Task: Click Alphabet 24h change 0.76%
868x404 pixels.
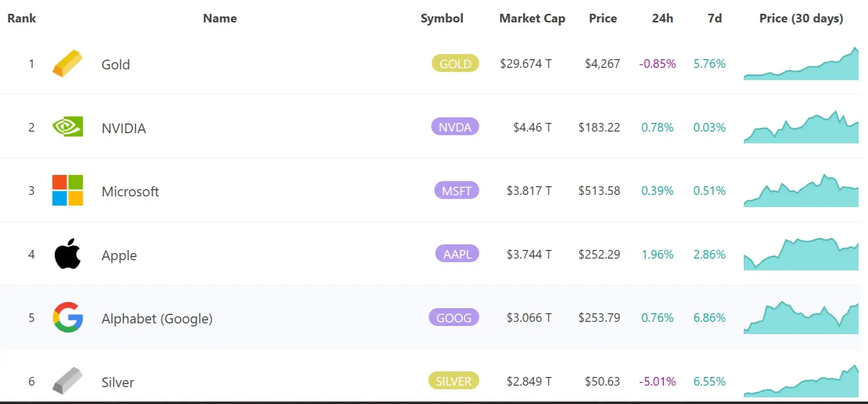Action: pyautogui.click(x=657, y=318)
